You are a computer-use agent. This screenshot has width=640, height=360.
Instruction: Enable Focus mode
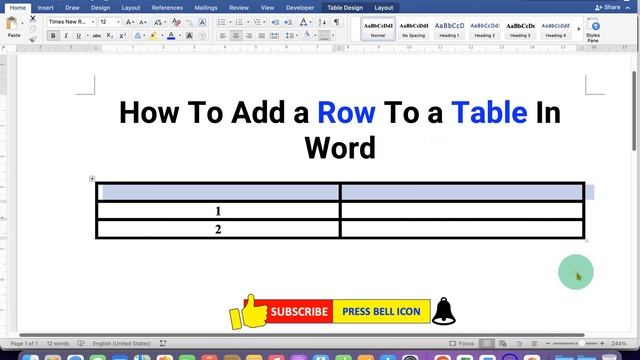[462, 344]
